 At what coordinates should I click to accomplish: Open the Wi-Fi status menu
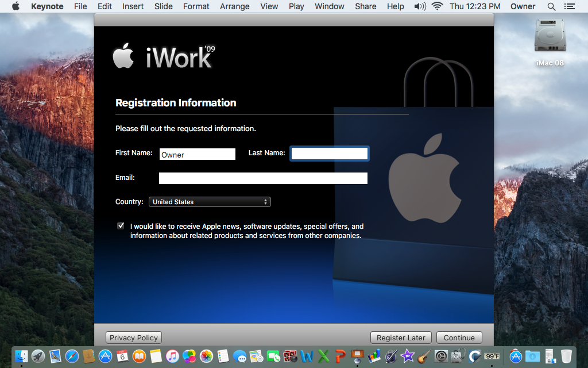[437, 6]
